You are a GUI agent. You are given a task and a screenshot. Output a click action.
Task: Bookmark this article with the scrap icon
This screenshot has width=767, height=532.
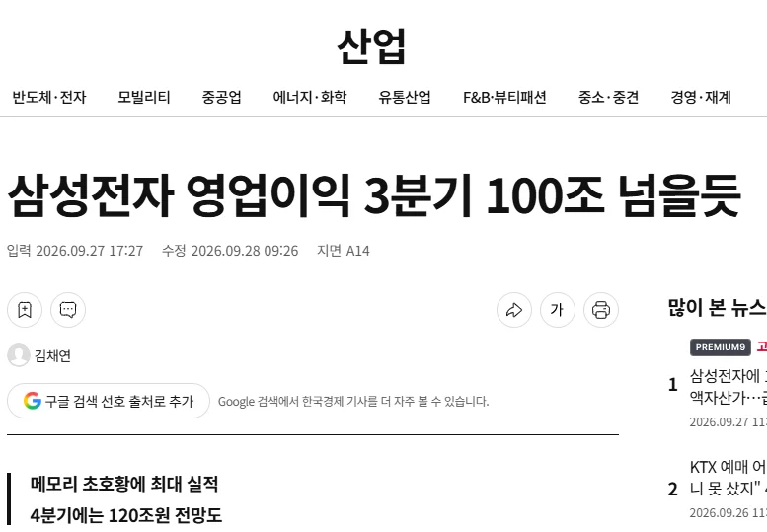click(x=25, y=310)
